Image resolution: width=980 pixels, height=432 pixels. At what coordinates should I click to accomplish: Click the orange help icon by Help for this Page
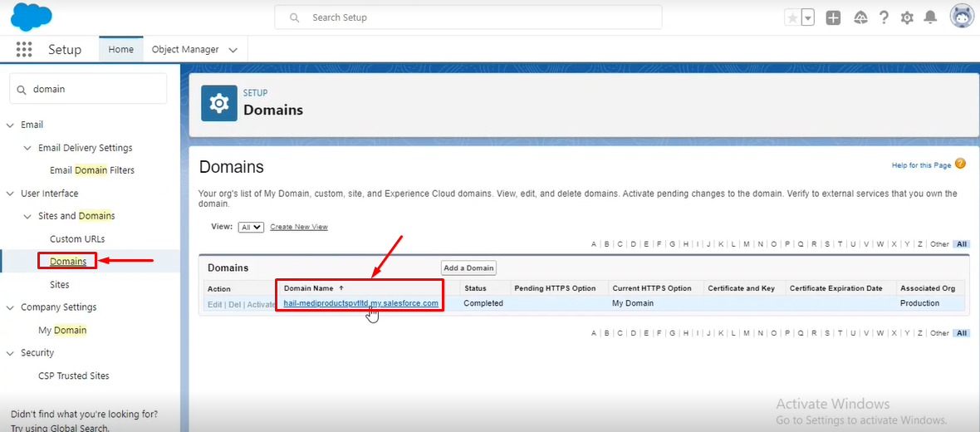point(960,164)
